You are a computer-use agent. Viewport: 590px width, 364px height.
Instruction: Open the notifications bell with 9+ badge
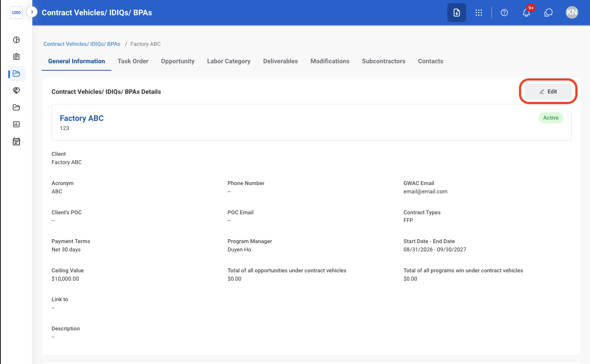pos(527,13)
